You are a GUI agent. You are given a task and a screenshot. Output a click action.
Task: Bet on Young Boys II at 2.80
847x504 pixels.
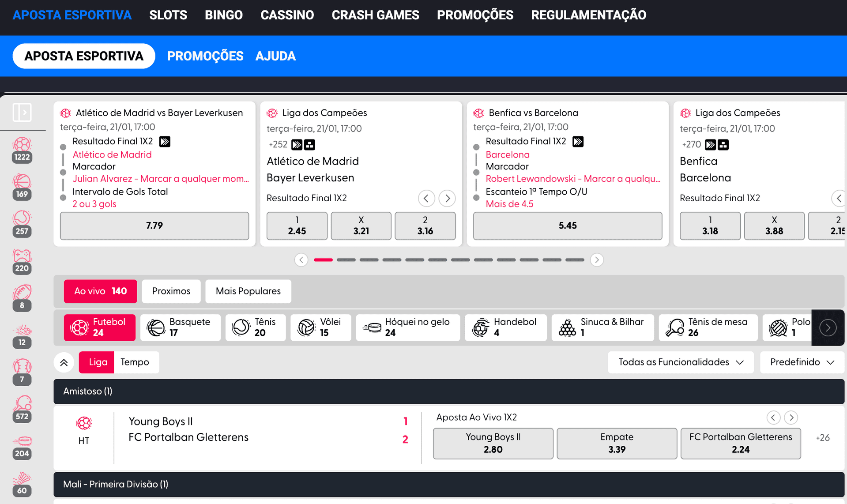pos(493,444)
